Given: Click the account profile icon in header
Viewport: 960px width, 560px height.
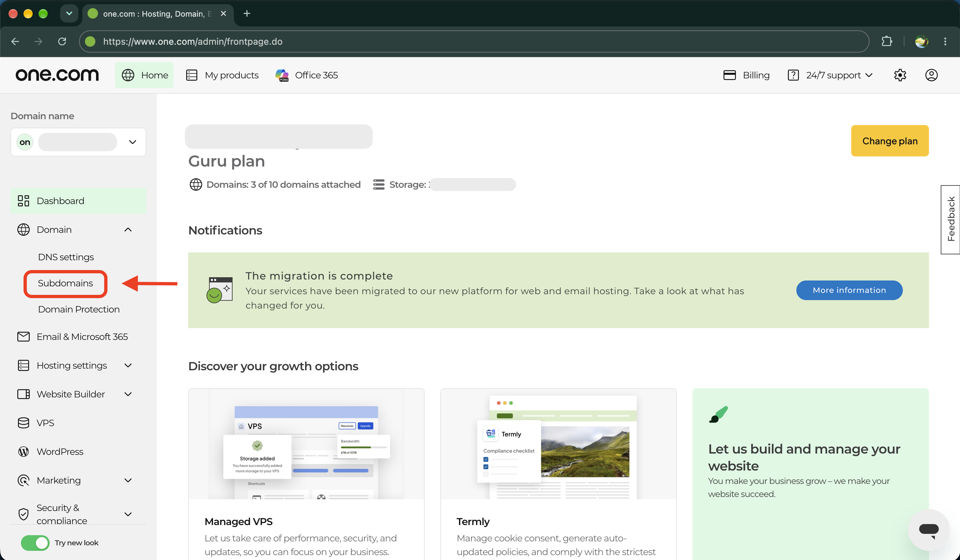Looking at the screenshot, I should pos(931,75).
